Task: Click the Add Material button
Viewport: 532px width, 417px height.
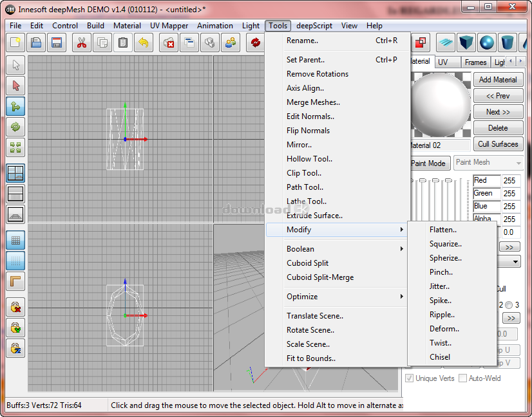Action: (498, 80)
